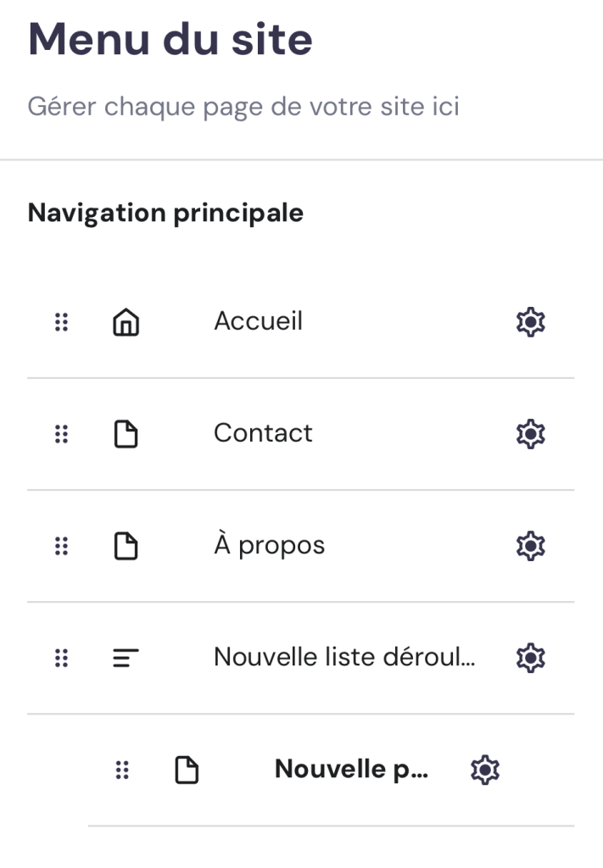The height and width of the screenshot is (868, 603).
Task: Open settings gear for Contact page
Action: [x=531, y=434]
